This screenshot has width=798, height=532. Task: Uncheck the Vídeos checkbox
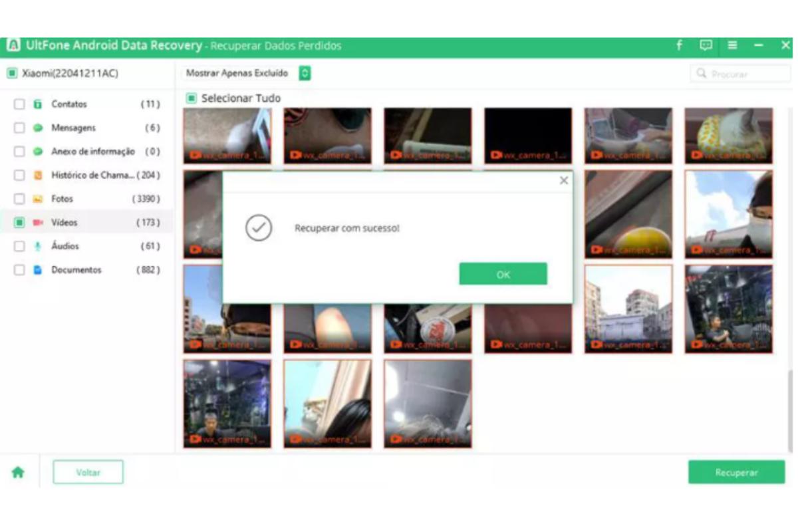(19, 222)
